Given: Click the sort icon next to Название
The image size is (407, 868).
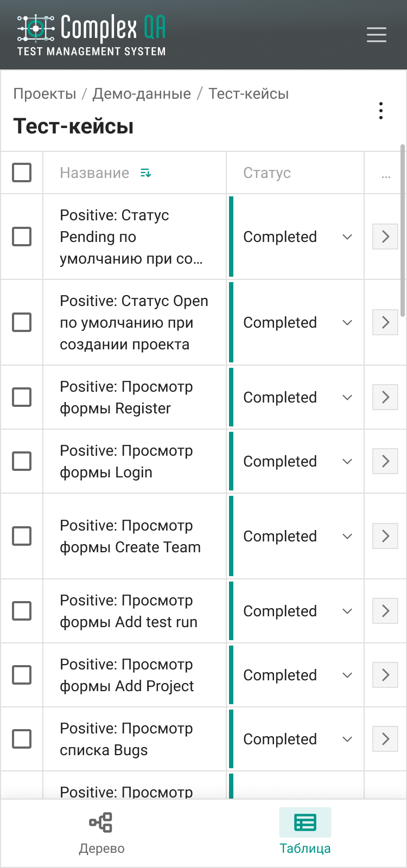Looking at the screenshot, I should pyautogui.click(x=145, y=173).
